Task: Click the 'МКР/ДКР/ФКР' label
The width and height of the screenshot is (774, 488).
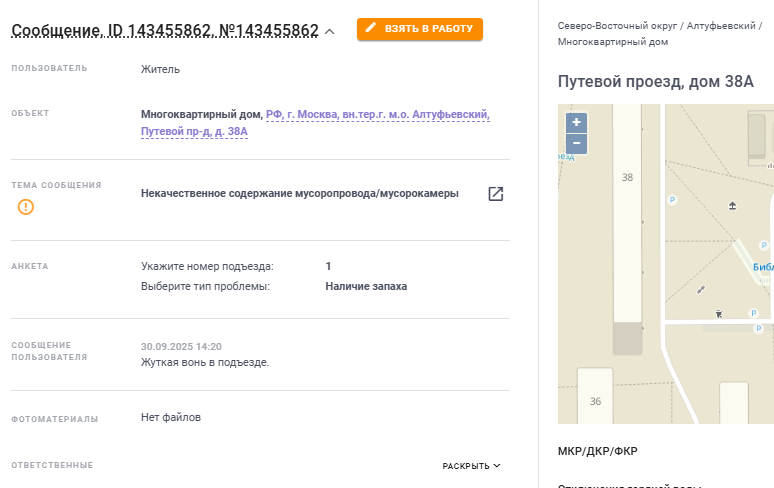Action: pyautogui.click(x=597, y=451)
